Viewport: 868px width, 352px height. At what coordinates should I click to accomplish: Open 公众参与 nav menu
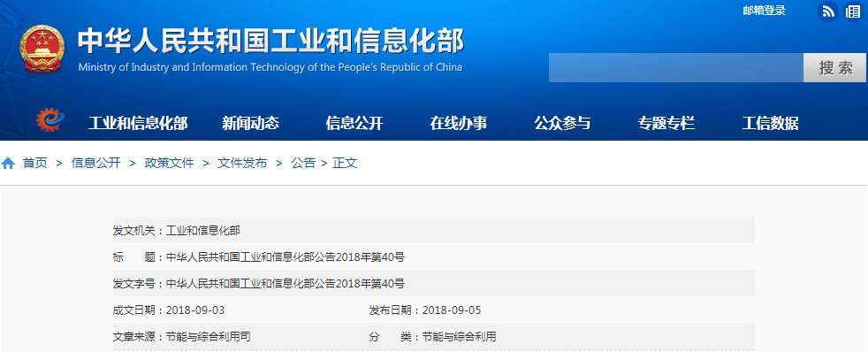coord(562,123)
